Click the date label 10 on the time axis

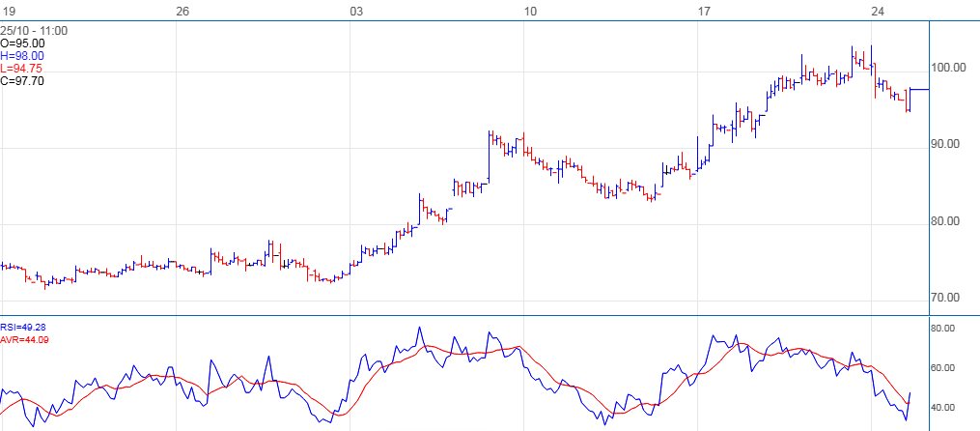tap(530, 11)
